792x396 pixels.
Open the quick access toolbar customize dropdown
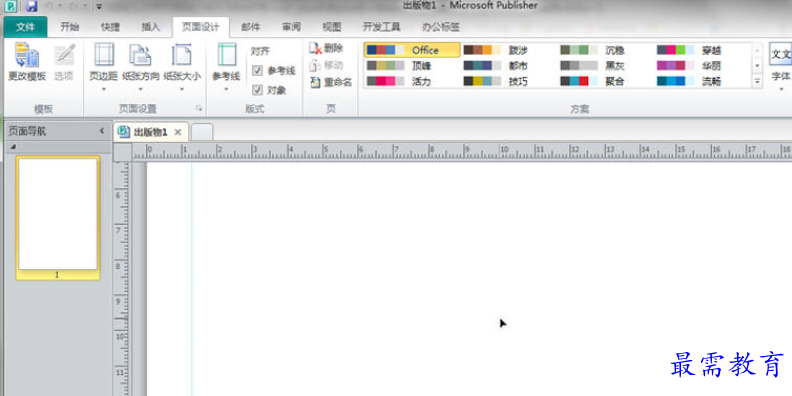click(99, 7)
